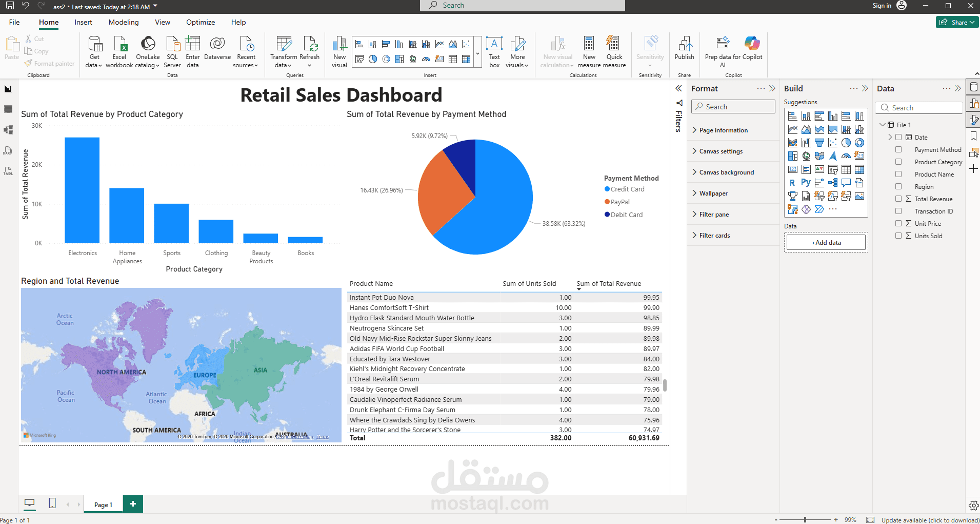The width and height of the screenshot is (980, 524).
Task: Expand Canvas background section
Action: 733,172
